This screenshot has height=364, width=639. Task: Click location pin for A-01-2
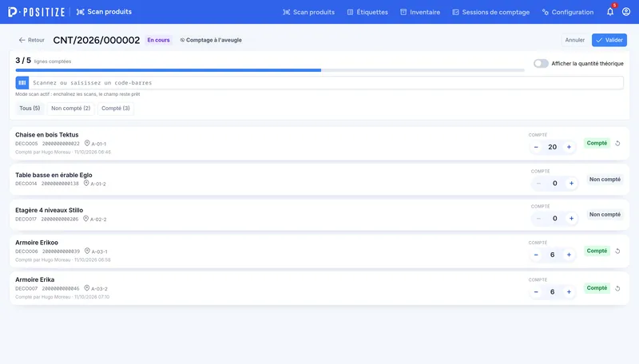(86, 184)
